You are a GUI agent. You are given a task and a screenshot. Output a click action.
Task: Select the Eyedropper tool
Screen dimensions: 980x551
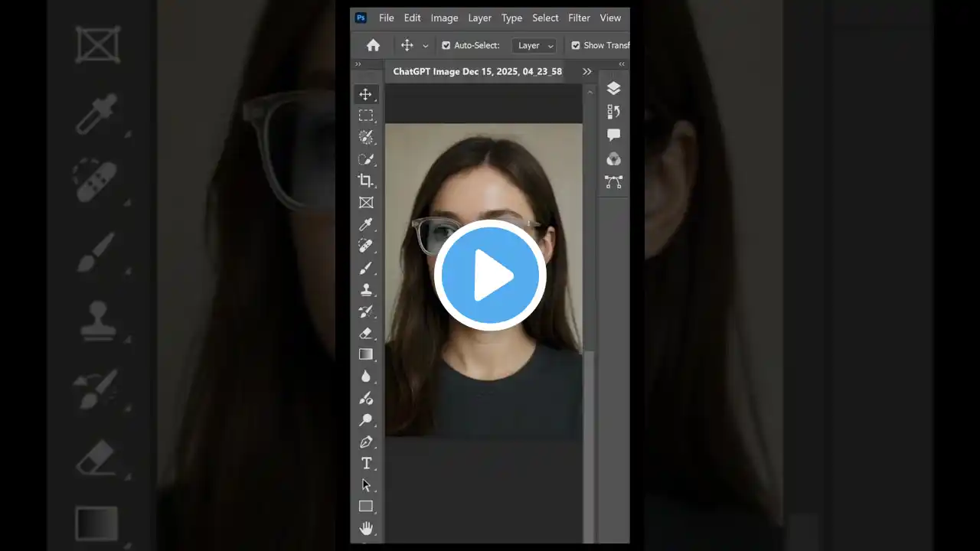(x=366, y=224)
